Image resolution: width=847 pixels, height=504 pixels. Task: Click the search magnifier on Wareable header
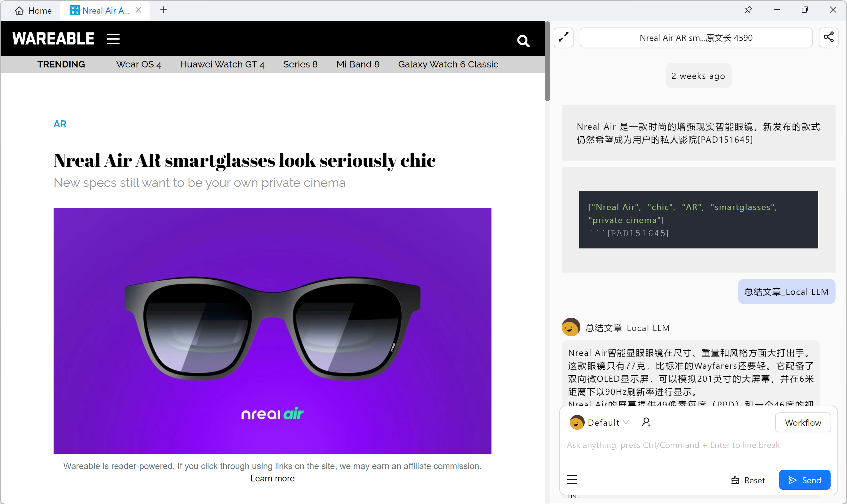point(523,41)
